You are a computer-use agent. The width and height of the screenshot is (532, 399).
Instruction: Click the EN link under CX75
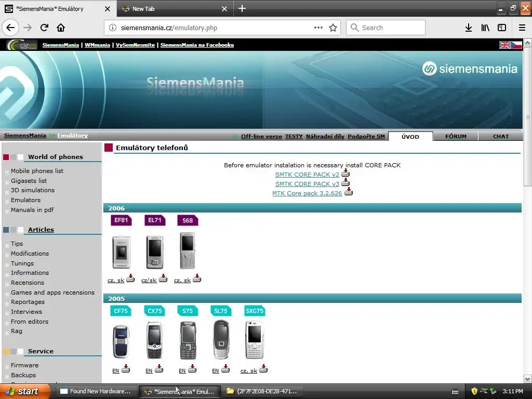click(149, 371)
